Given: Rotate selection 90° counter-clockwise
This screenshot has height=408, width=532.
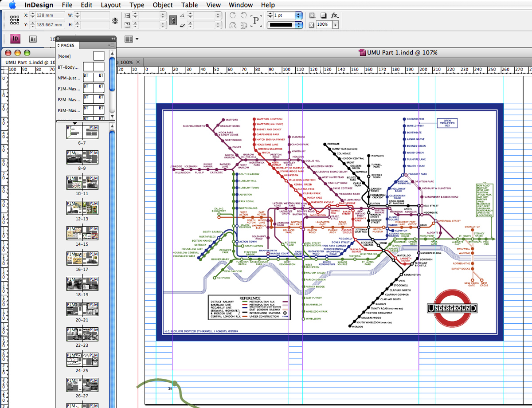Looking at the screenshot, I should click(243, 16).
